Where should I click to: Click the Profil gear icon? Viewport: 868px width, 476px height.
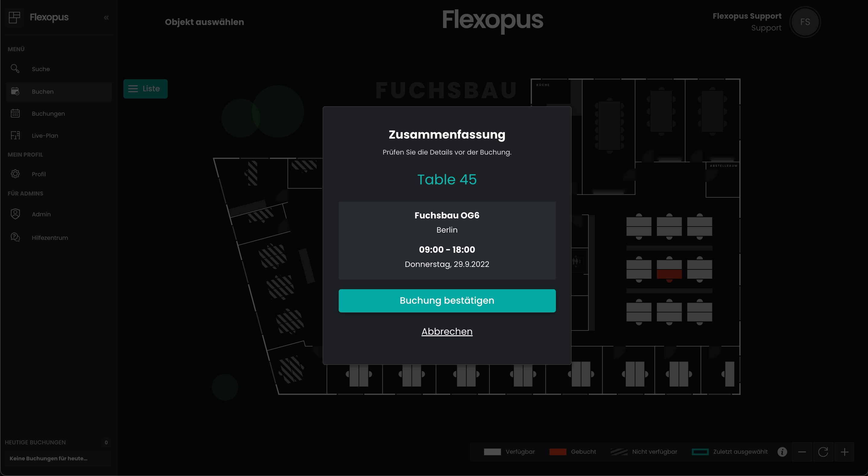click(15, 174)
